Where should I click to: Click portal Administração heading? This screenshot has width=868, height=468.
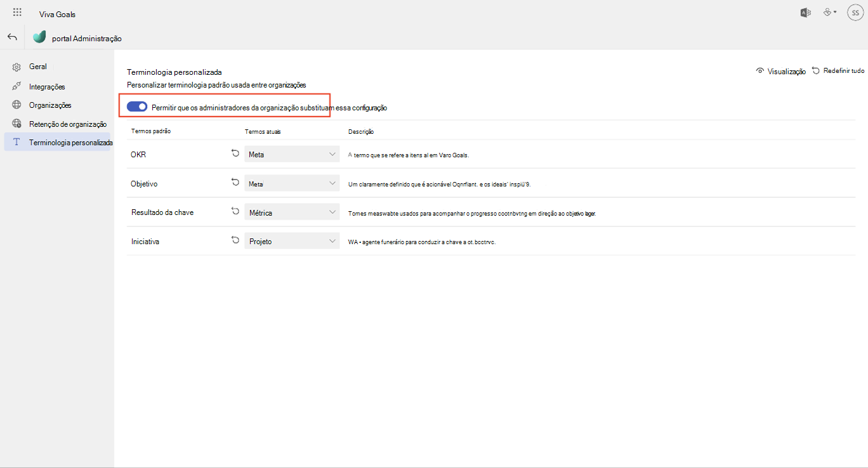pos(87,39)
